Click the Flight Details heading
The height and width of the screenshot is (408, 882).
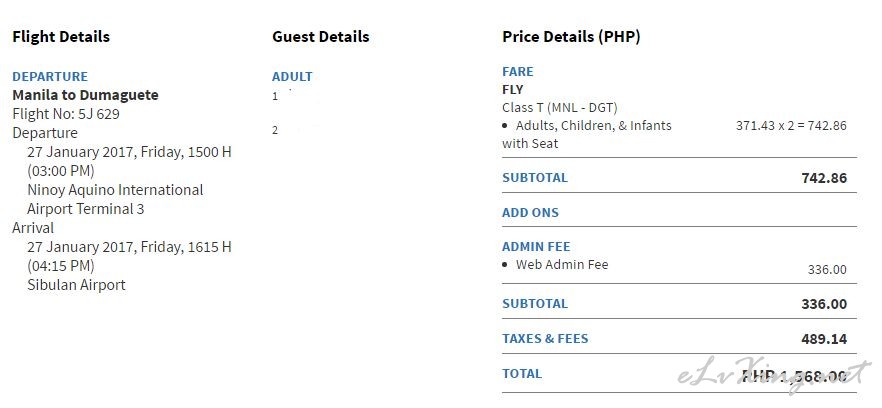(x=61, y=37)
